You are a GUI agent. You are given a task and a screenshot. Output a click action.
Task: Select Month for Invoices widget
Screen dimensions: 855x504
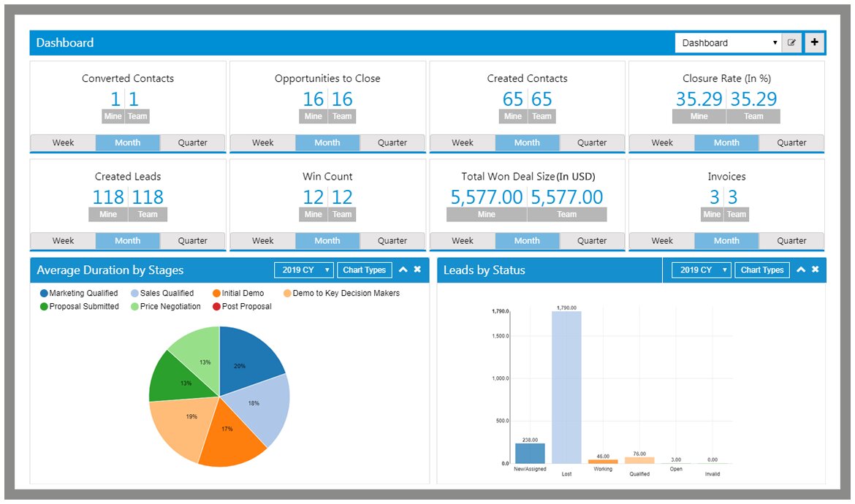coord(726,240)
